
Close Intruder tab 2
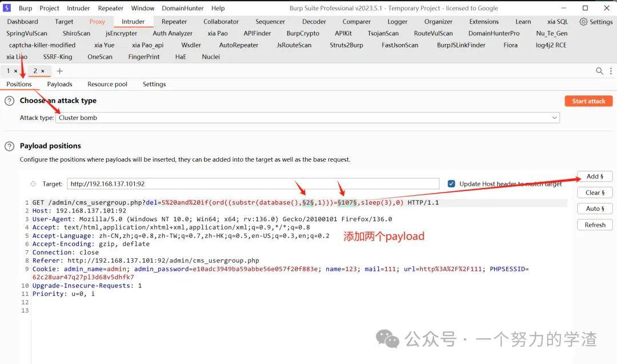pyautogui.click(x=42, y=71)
